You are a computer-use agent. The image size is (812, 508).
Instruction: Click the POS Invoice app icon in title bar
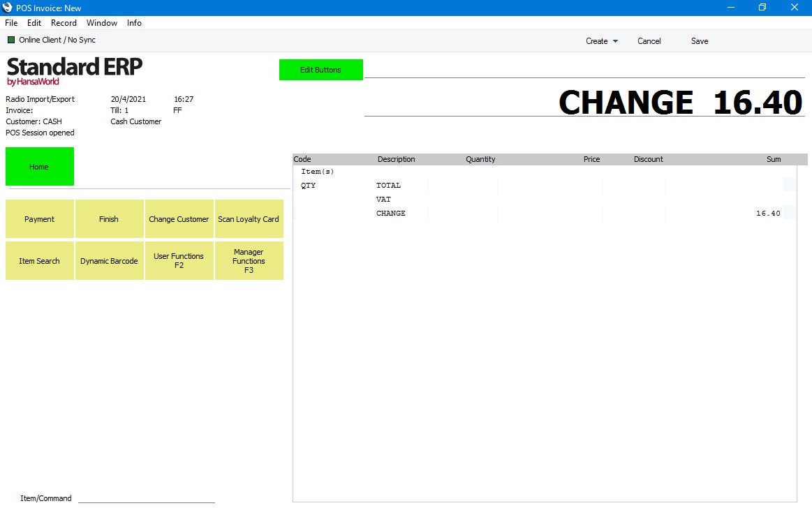(7, 8)
